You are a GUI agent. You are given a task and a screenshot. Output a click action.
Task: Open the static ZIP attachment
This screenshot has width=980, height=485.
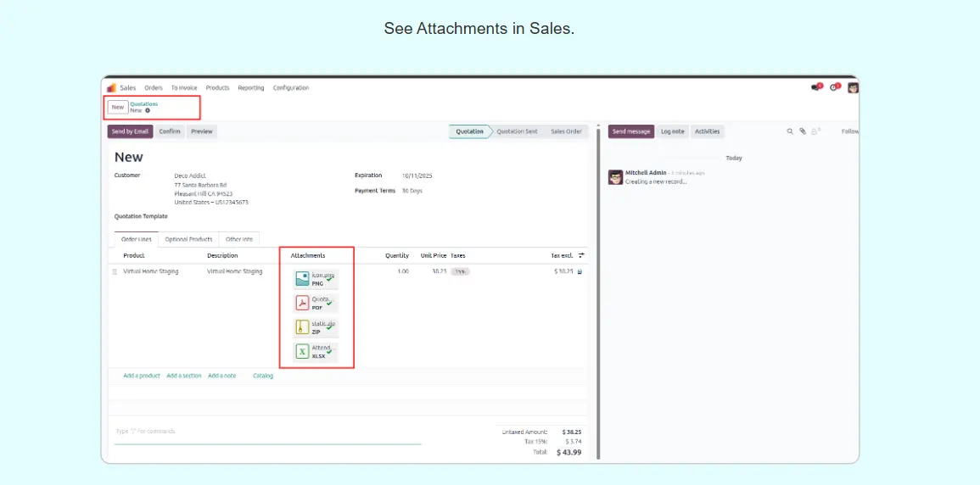[x=302, y=327]
